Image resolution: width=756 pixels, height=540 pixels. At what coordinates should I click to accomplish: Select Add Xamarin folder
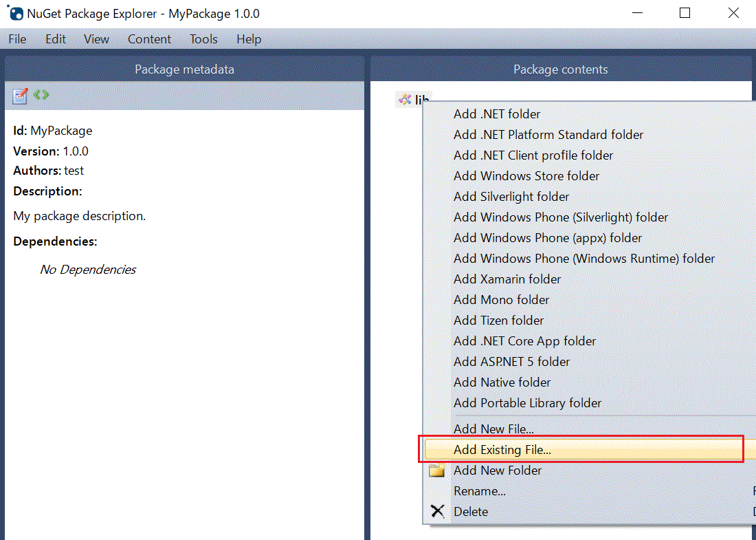[x=589, y=279]
